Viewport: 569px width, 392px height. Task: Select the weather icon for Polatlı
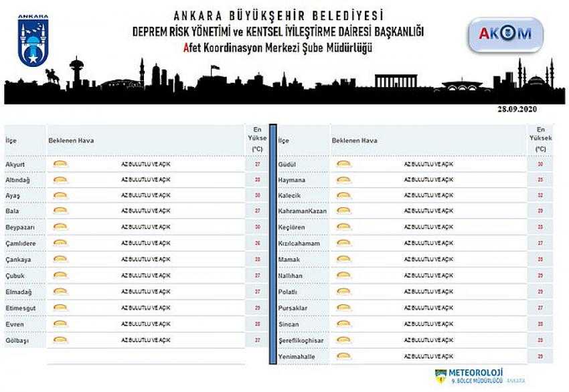tap(343, 292)
